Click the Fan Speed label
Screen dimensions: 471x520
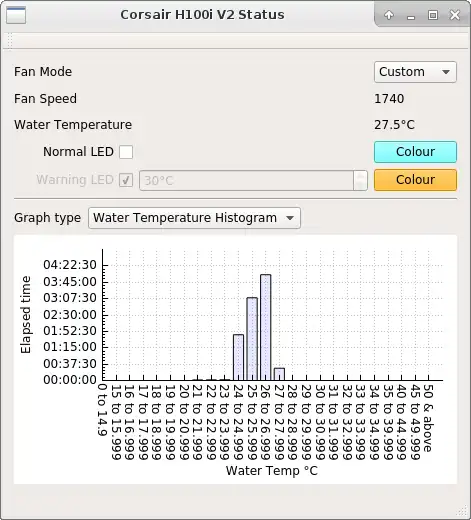[45, 99]
